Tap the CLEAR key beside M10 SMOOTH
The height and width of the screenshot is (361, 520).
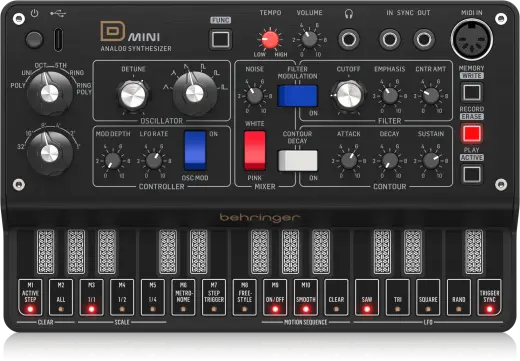[x=336, y=297]
